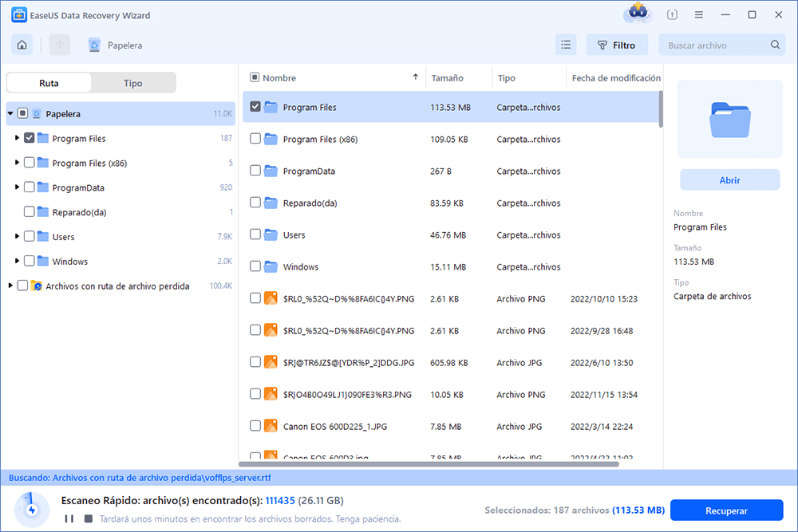Check the Reparado(da) checkbox in the tree
Screen dimensions: 798x532
point(29,211)
